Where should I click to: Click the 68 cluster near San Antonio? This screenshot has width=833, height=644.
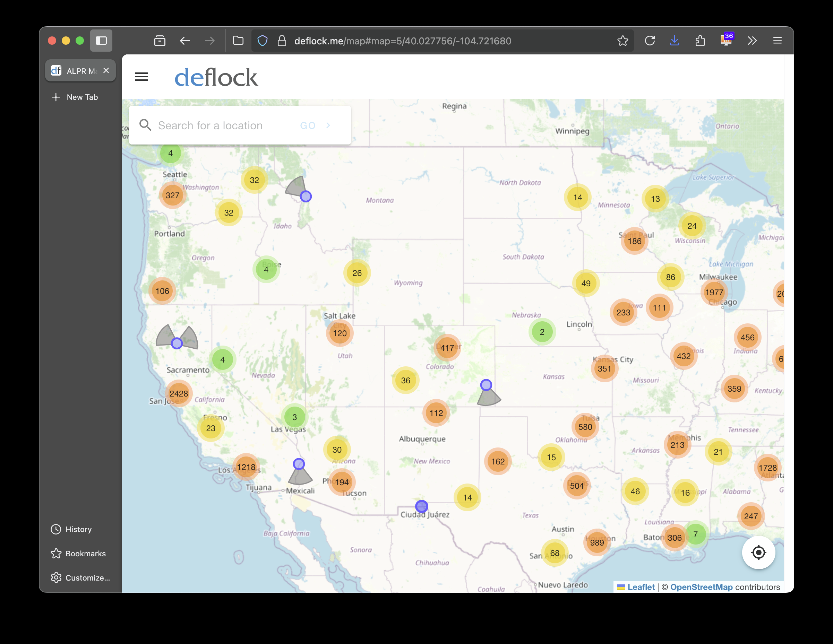(x=555, y=553)
